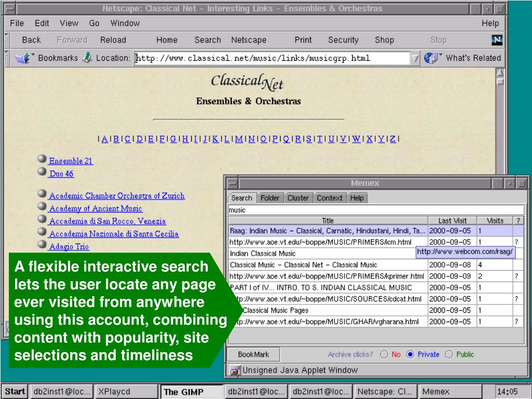Jump to letter Z in alphabet index

[393, 139]
